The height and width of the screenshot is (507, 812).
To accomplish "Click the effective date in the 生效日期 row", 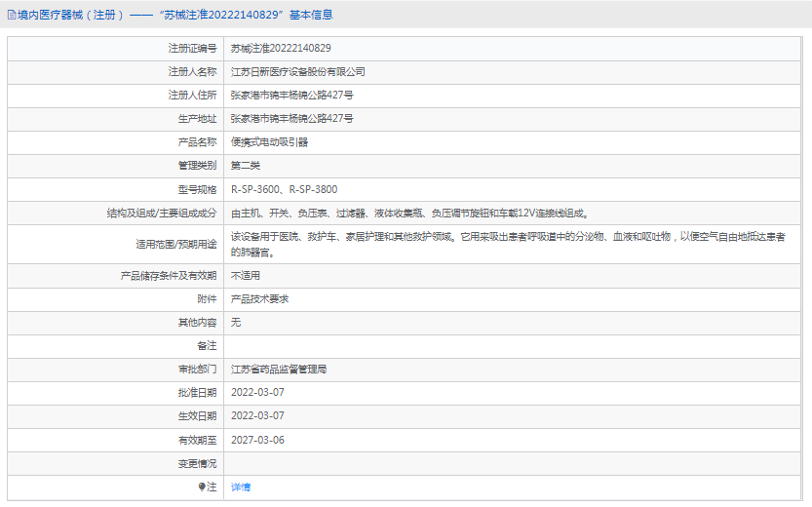I will pyautogui.click(x=257, y=416).
